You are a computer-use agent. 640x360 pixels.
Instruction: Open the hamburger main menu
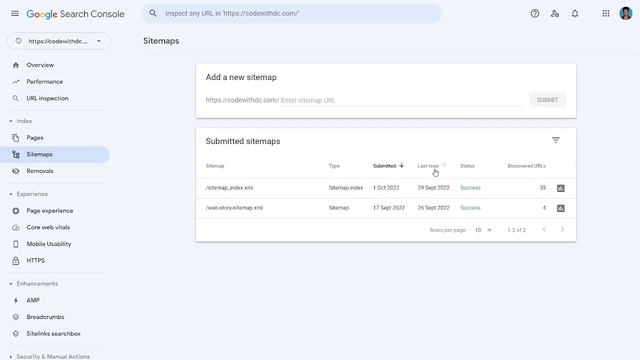pos(15,13)
